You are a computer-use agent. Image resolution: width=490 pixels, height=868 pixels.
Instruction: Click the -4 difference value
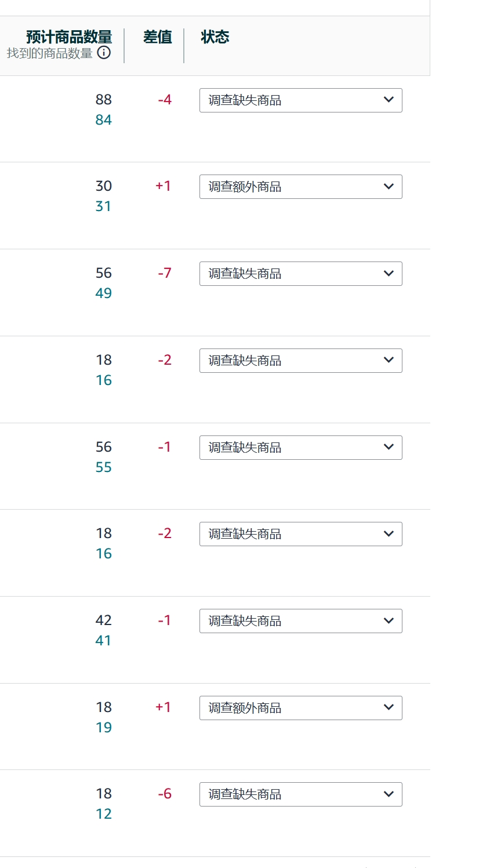165,100
